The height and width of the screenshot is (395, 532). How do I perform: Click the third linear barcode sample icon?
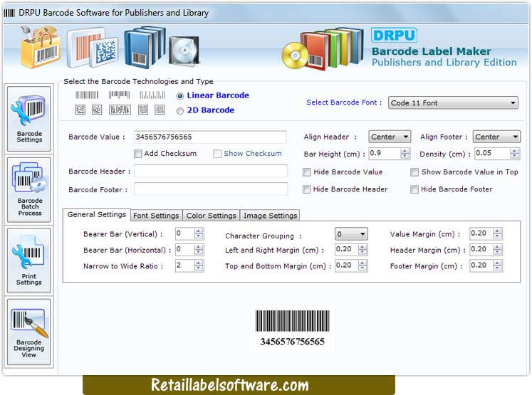pyautogui.click(x=152, y=95)
